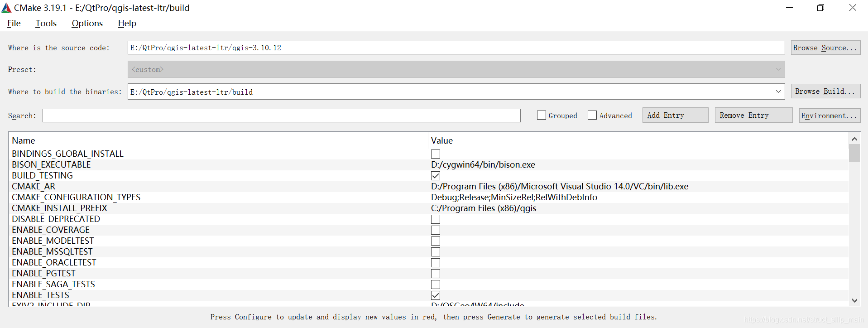
Task: Click the Search input field
Action: (281, 116)
